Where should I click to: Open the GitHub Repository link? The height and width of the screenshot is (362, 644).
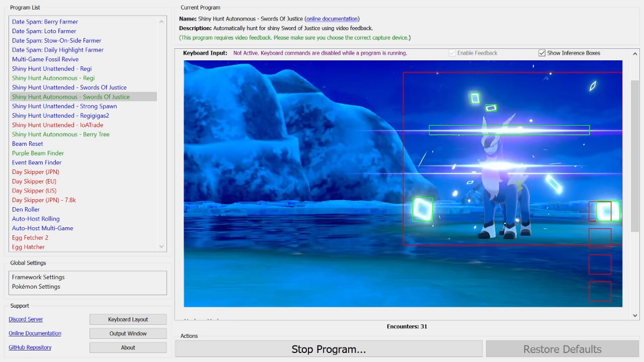coord(30,347)
